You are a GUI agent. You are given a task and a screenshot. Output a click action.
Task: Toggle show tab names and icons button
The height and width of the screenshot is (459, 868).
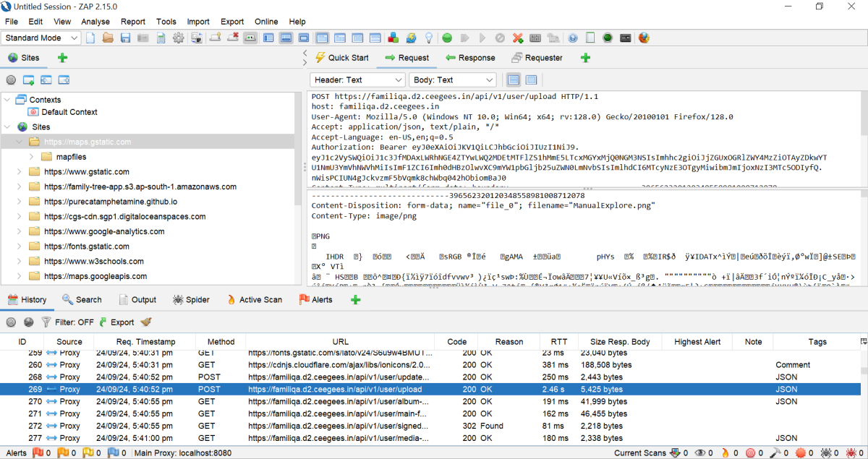point(250,38)
